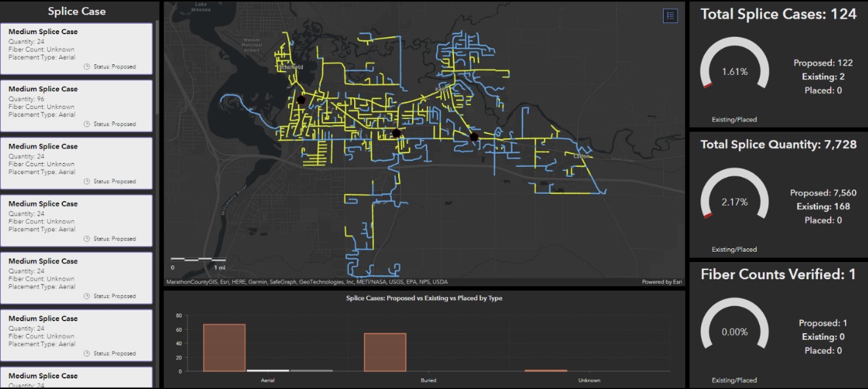868x389 pixels.
Task: Click the Aerial axis label
Action: click(267, 380)
